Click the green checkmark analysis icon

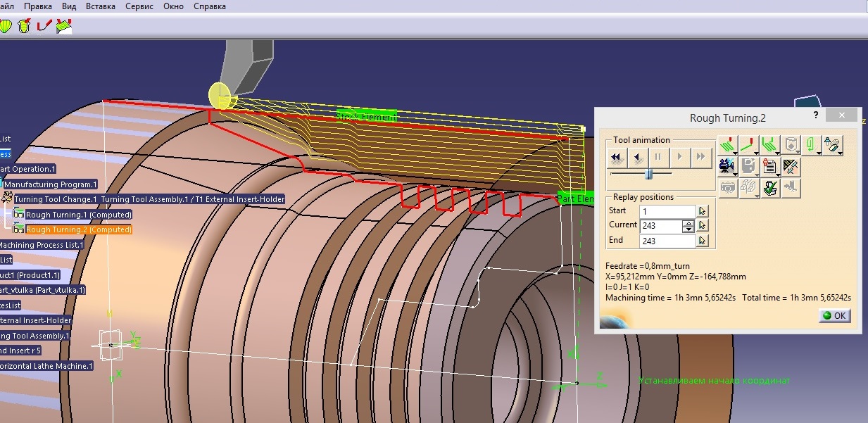(x=769, y=188)
